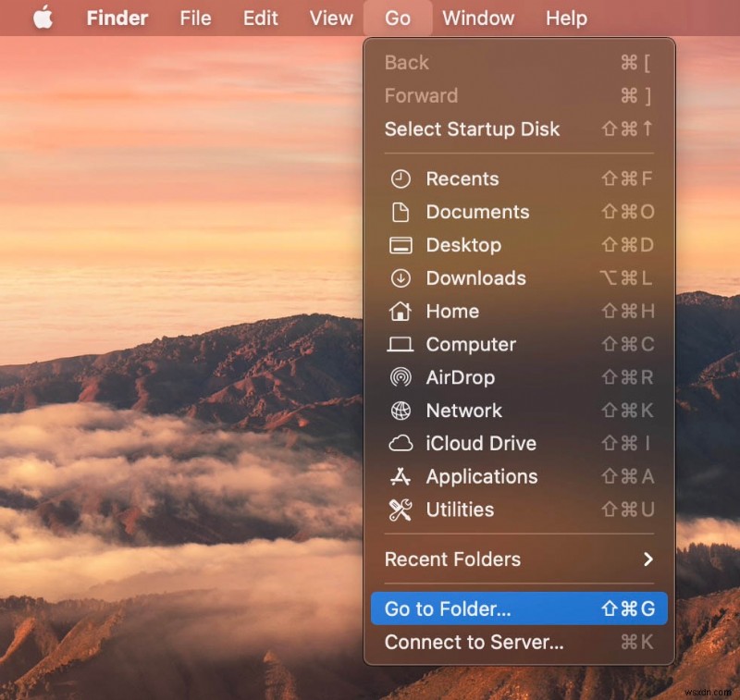The image size is (740, 700).
Task: Select the Back entry in the Go menu
Action: pyautogui.click(x=406, y=63)
